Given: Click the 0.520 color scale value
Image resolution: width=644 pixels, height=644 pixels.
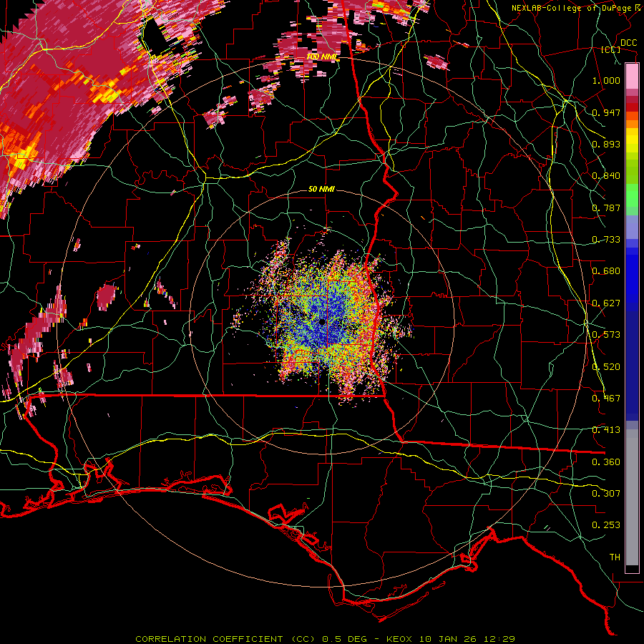Looking at the screenshot, I should 606,367.
